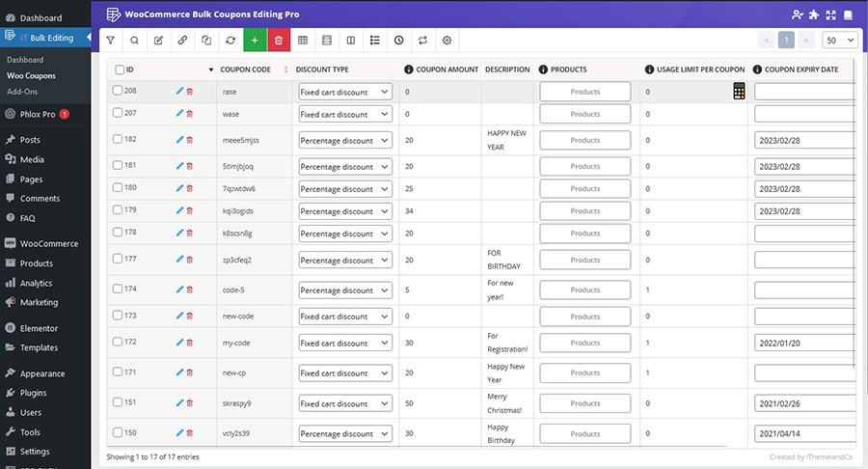Open Woo Coupons submenu item
The height and width of the screenshot is (469, 868).
[x=31, y=76]
